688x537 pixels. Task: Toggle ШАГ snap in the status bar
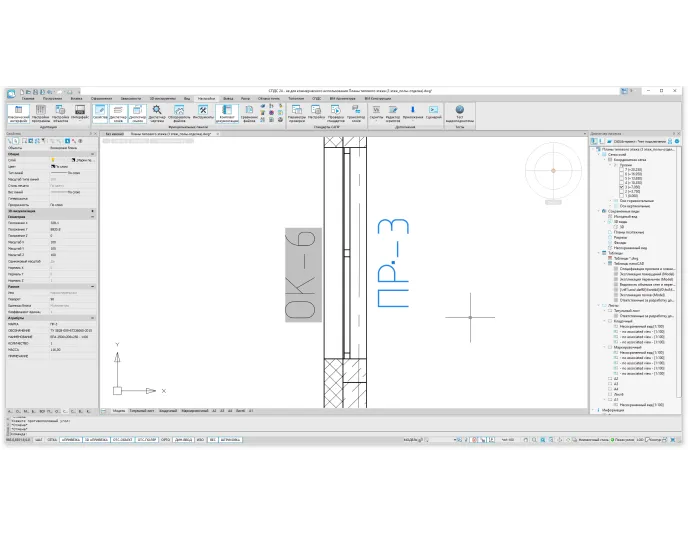(37, 439)
